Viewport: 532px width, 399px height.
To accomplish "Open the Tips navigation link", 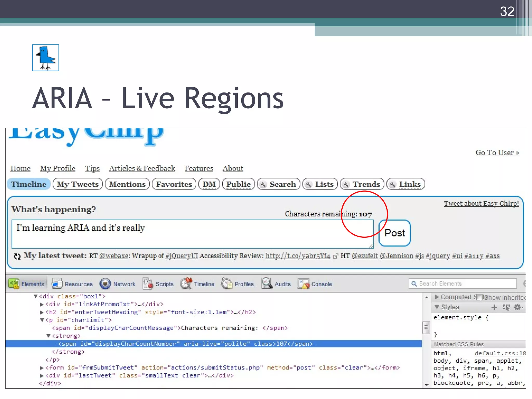I will click(x=92, y=169).
